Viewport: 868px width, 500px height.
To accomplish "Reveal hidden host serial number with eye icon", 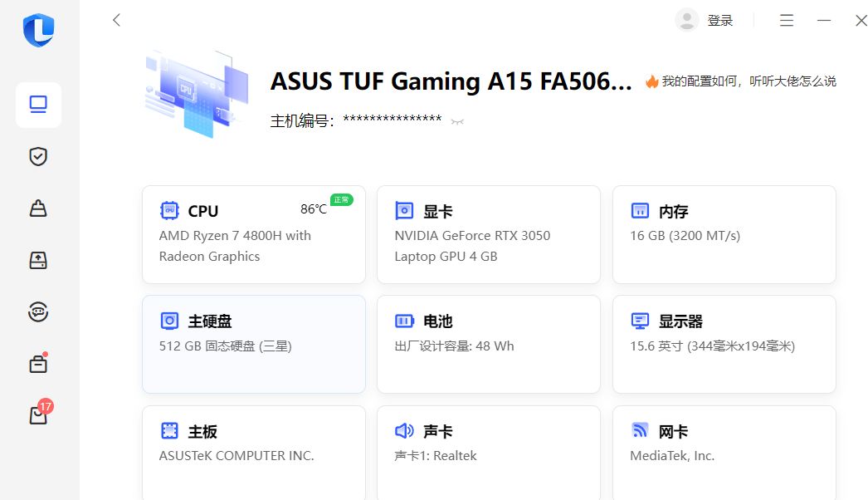I will pos(457,121).
